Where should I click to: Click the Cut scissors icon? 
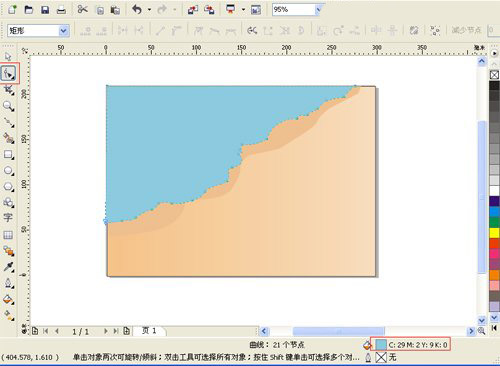(82, 9)
